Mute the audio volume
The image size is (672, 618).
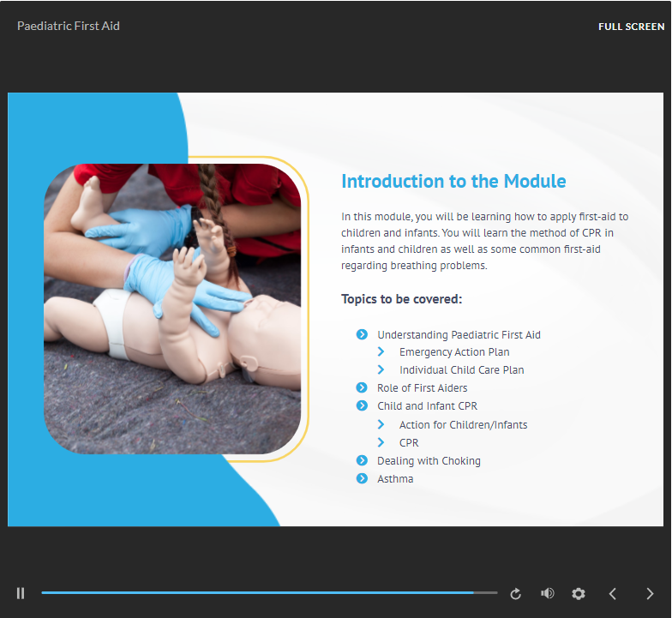coord(547,593)
